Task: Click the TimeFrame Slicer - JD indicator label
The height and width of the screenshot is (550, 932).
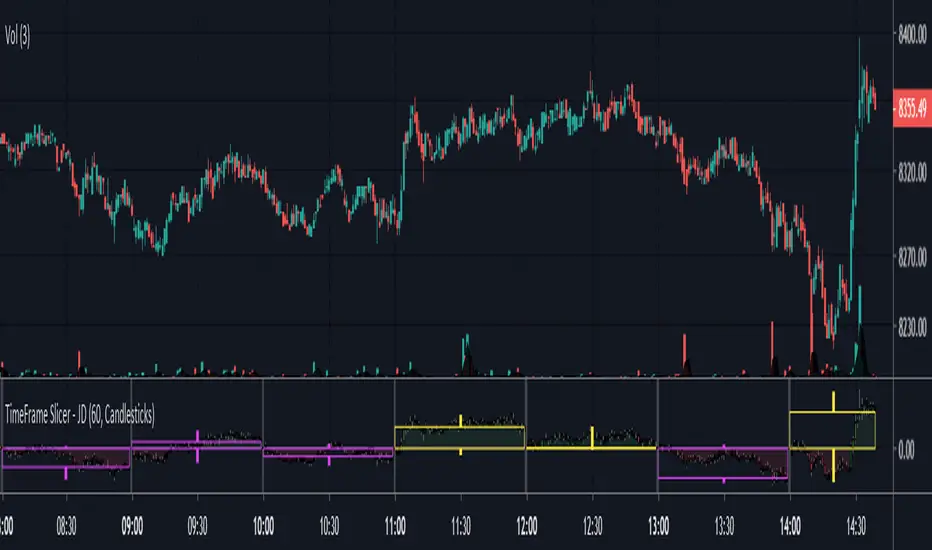Action: tap(80, 414)
